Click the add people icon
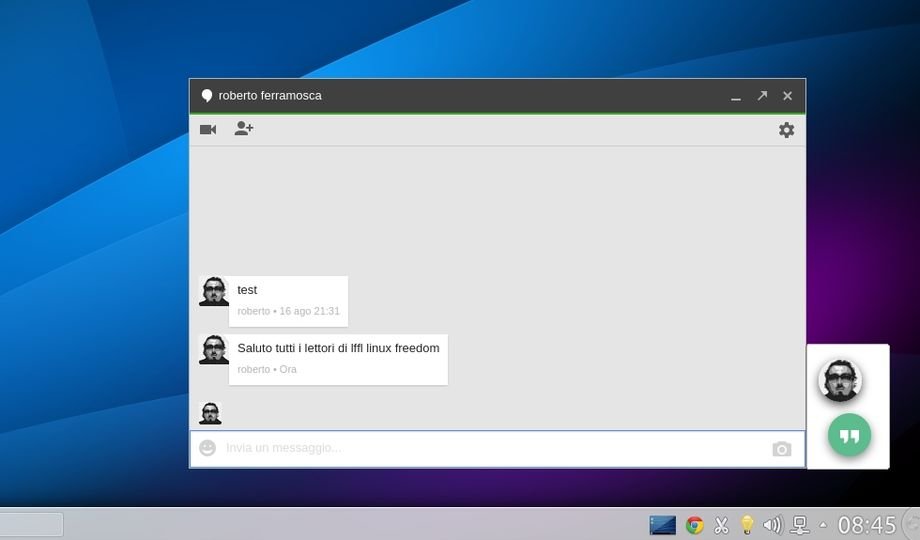 (244, 129)
